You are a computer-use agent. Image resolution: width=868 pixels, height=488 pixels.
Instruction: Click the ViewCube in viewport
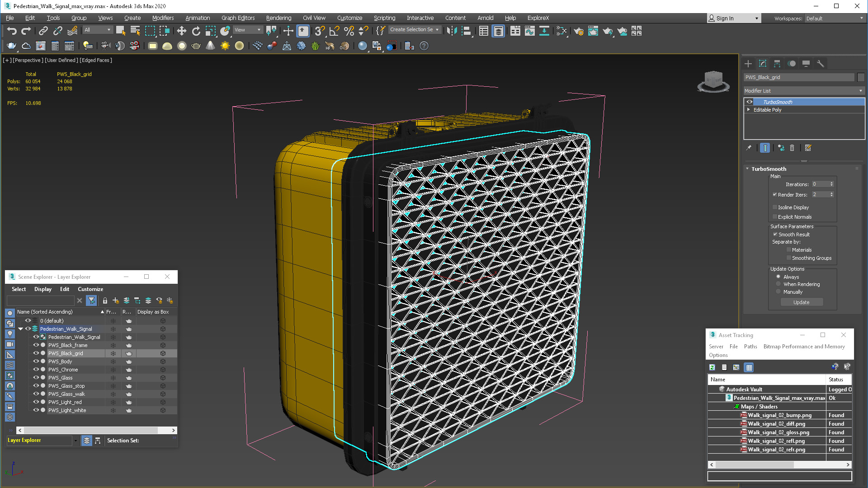[713, 81]
